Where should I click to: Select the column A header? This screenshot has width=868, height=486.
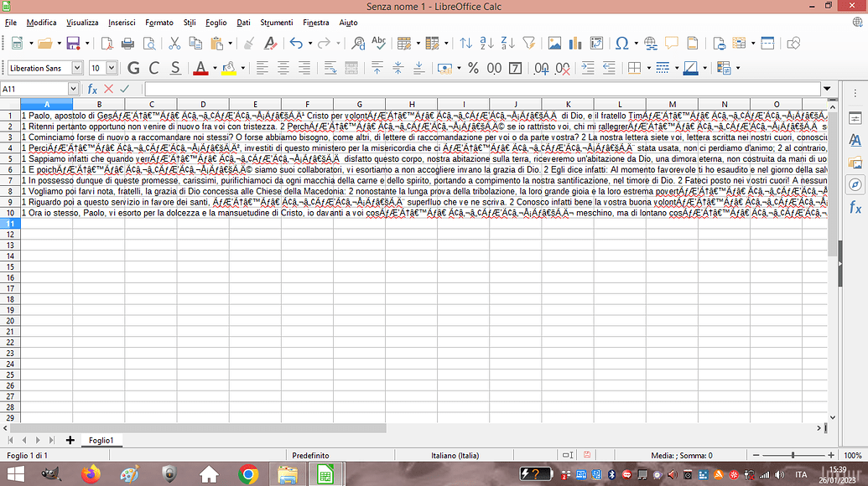pyautogui.click(x=46, y=104)
